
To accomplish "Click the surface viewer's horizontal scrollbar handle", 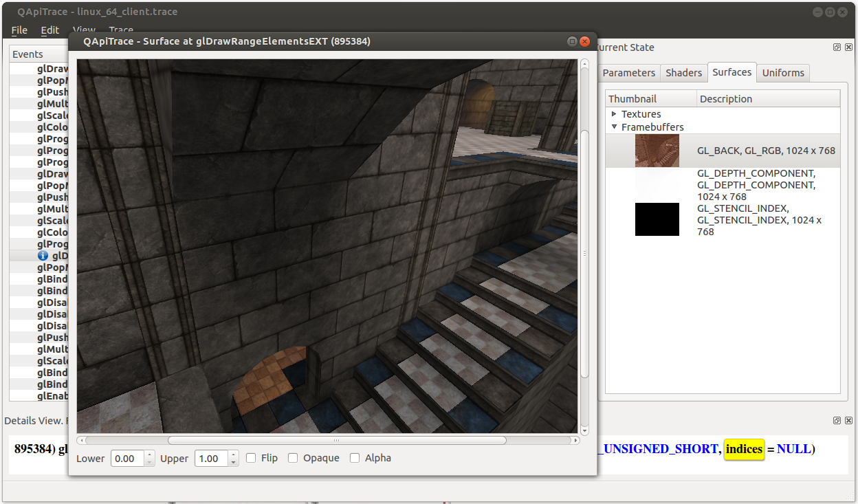I will tap(337, 440).
